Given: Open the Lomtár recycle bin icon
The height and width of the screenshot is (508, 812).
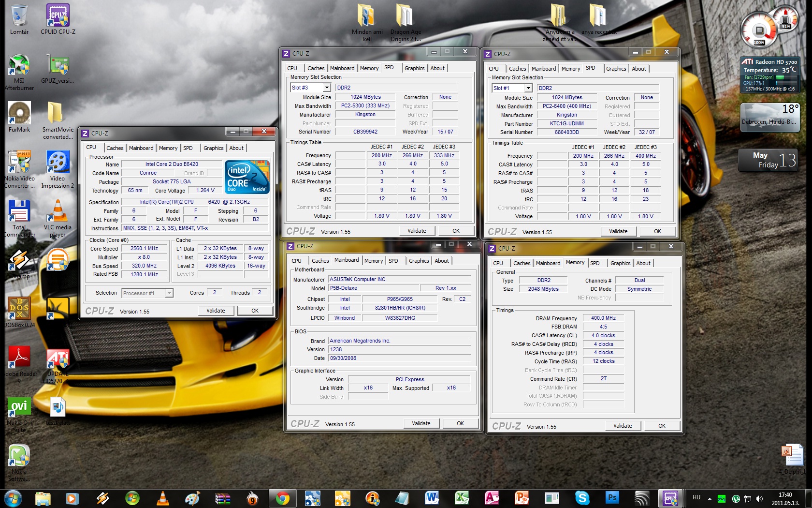Looking at the screenshot, I should 19,19.
